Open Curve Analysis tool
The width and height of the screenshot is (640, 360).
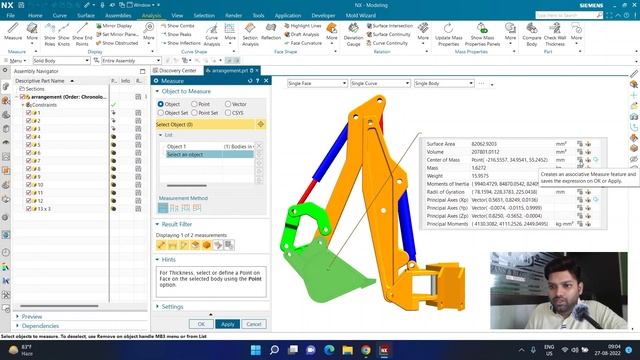pyautogui.click(x=211, y=34)
